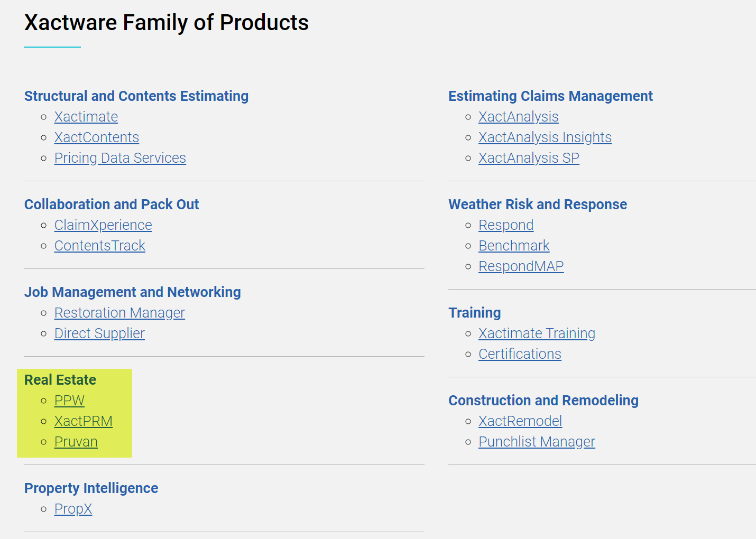756x539 pixels.
Task: Select the ContentsTrack link
Action: pos(99,246)
